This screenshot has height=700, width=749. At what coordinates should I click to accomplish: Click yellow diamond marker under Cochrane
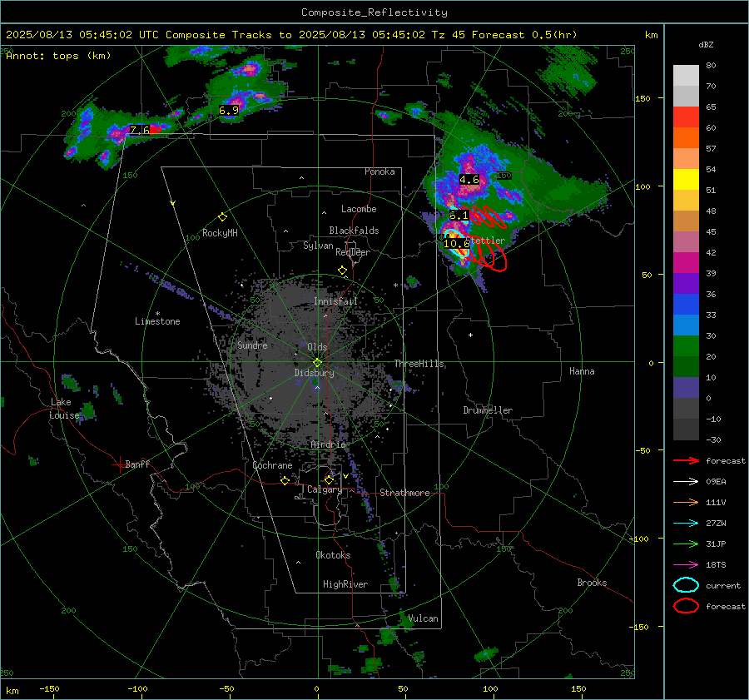click(x=285, y=481)
